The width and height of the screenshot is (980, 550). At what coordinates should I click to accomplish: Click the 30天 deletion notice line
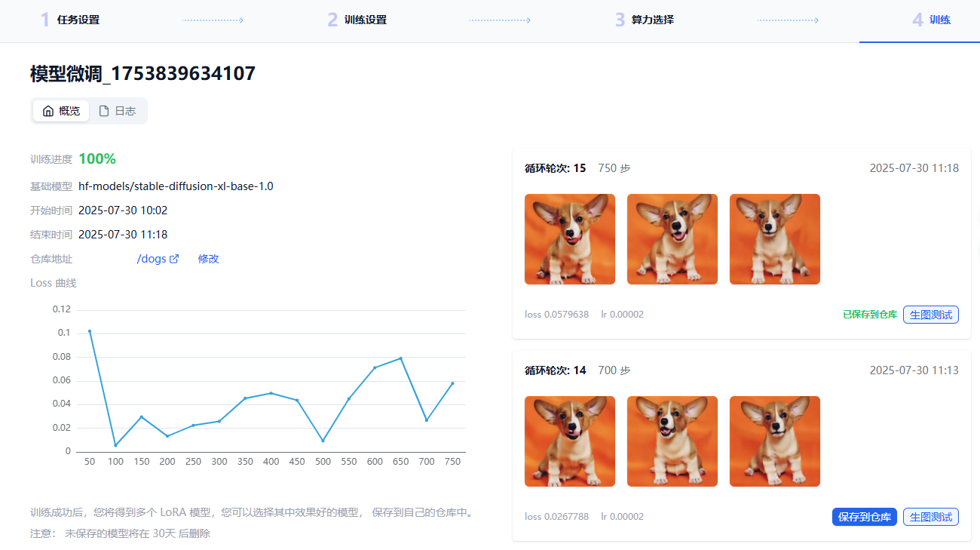[x=121, y=533]
